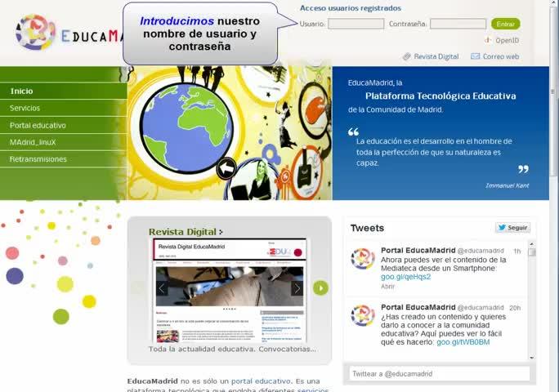Click the Twitter Seguir button
The height and width of the screenshot is (392, 559).
point(512,227)
